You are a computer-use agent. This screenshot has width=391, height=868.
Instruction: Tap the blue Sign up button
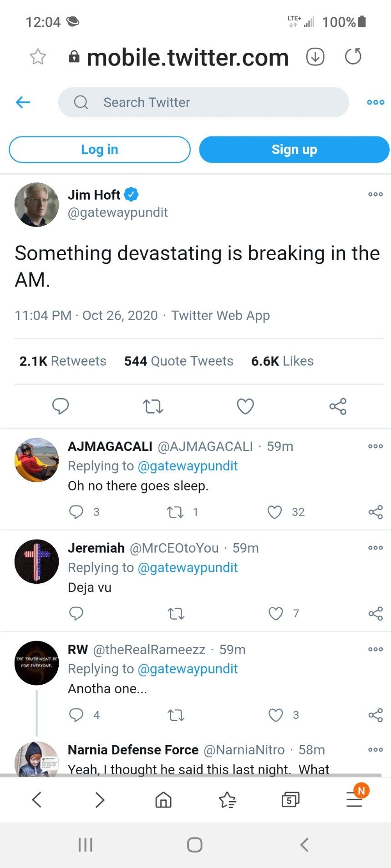[x=294, y=150]
